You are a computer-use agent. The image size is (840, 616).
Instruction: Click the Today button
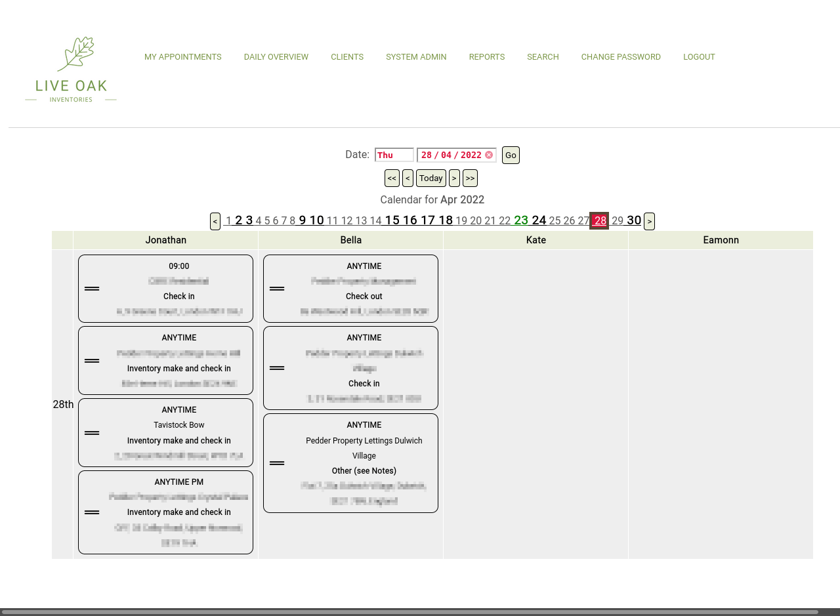(431, 178)
